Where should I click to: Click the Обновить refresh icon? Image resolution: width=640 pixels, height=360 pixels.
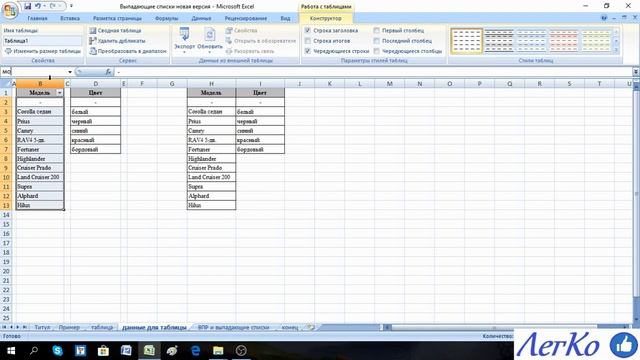pos(209,34)
